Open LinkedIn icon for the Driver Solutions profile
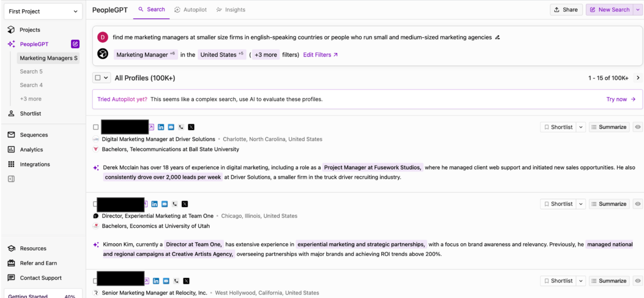 point(161,127)
